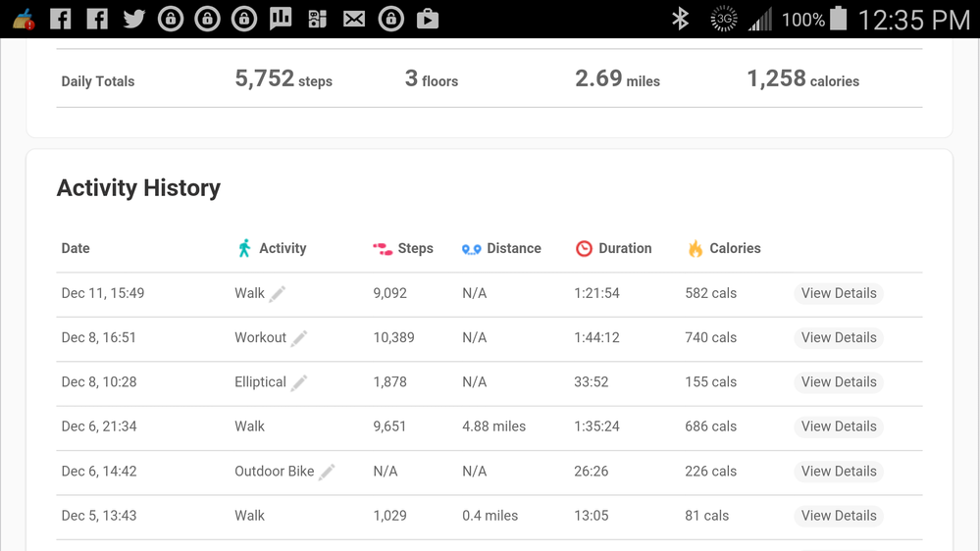This screenshot has height=551, width=980.
Task: Select the Dec 5, 13:43 date cell
Action: pos(99,516)
